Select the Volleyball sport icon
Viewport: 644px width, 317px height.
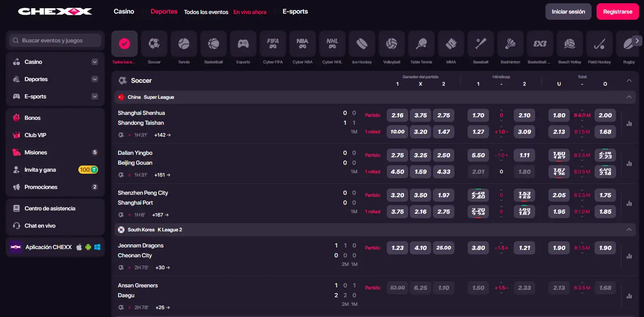(x=392, y=44)
